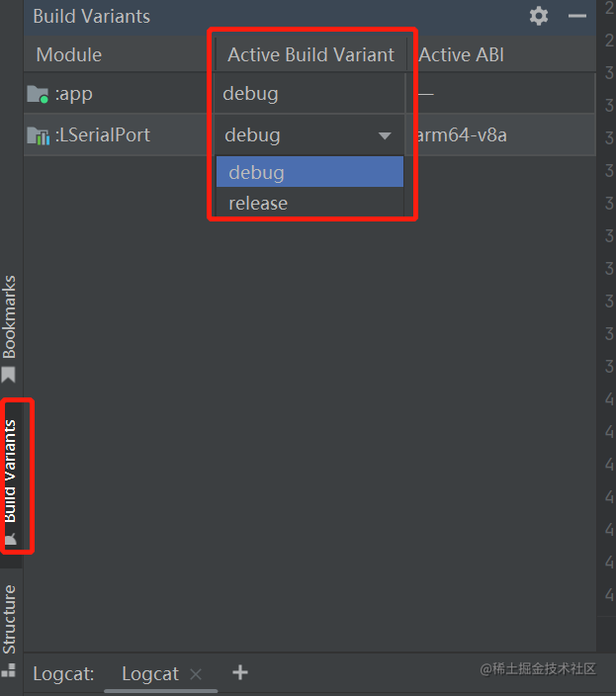Click the :app module folder icon

tap(38, 94)
